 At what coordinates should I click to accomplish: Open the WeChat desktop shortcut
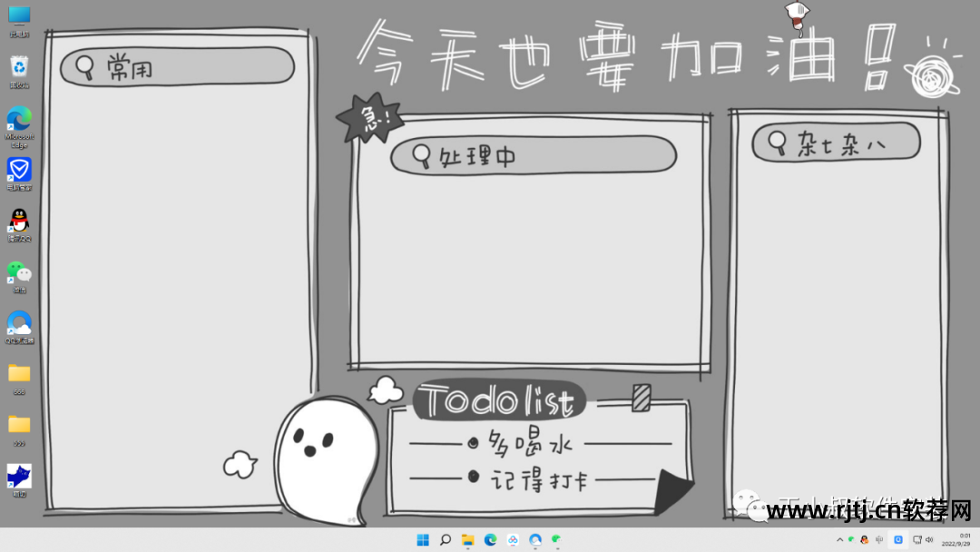point(19,277)
